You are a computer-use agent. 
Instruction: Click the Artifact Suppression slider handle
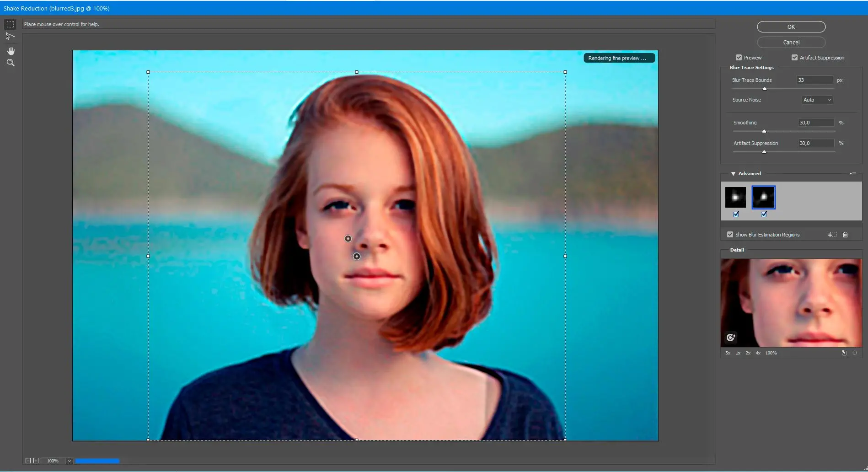click(x=764, y=152)
